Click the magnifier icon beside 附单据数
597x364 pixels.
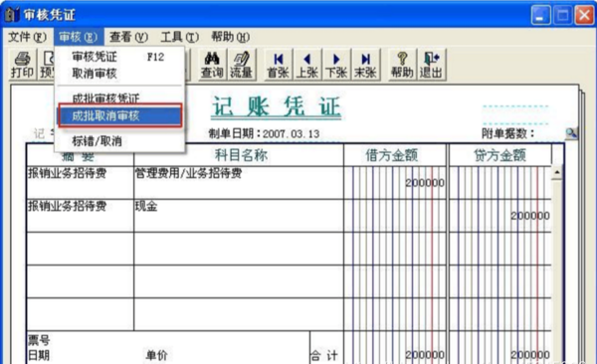[x=571, y=133]
